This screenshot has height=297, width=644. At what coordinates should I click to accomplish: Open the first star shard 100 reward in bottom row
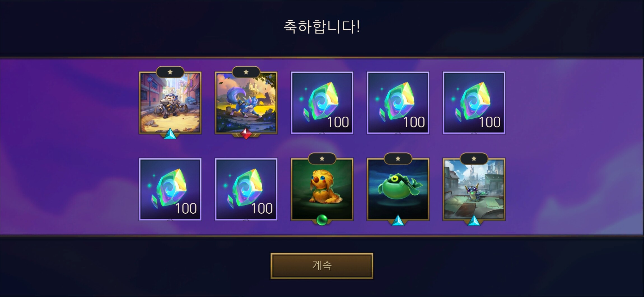pos(170,189)
